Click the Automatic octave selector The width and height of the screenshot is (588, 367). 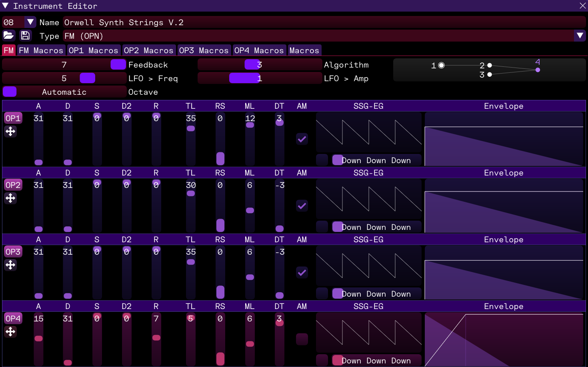click(x=64, y=92)
